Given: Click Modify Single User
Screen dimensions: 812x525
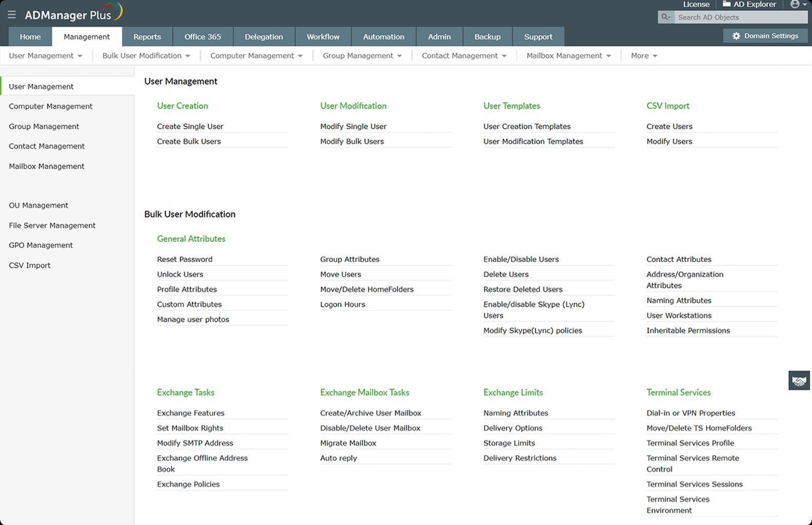Looking at the screenshot, I should pos(353,127).
